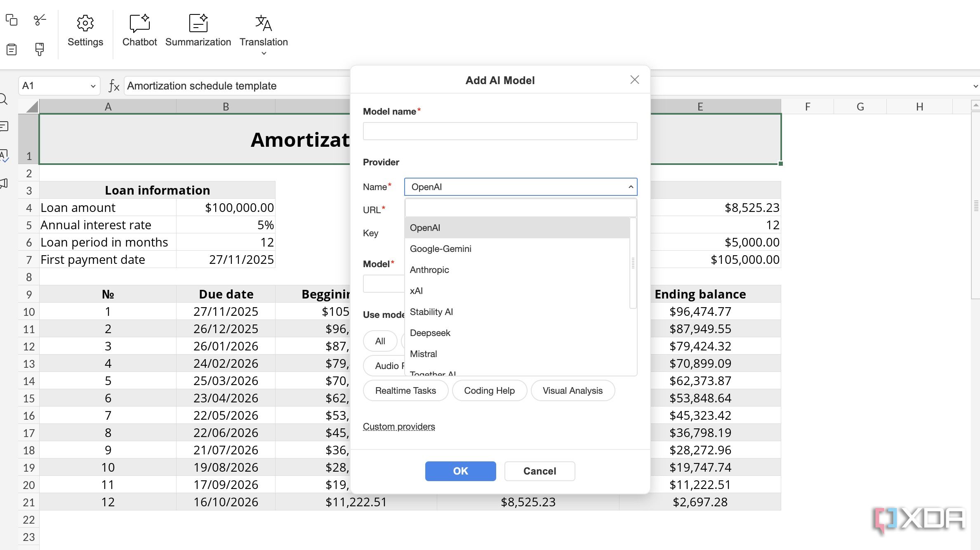
Task: Pick Stability AI from the list
Action: (x=517, y=312)
